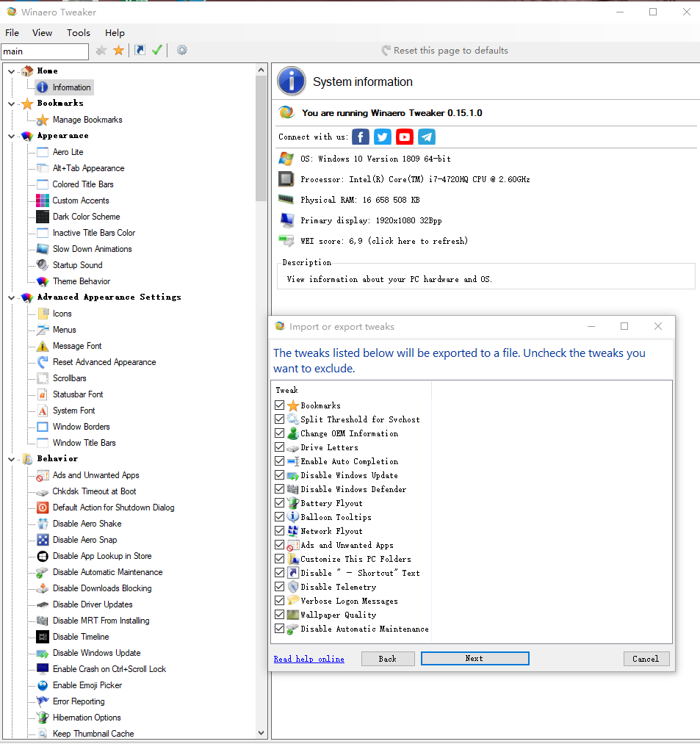Click the Next button in export dialog
The height and width of the screenshot is (744, 700).
coord(475,658)
